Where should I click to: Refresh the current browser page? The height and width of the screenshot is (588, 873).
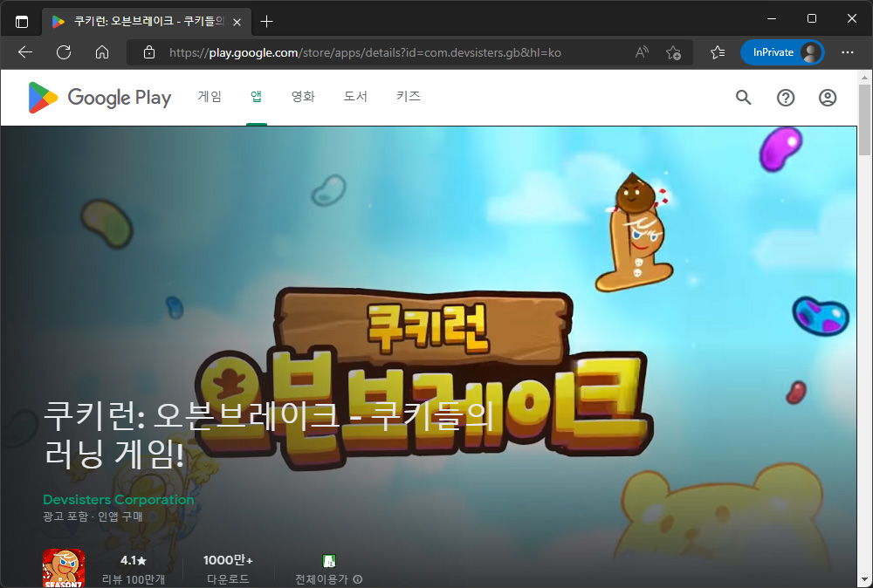pyautogui.click(x=64, y=52)
